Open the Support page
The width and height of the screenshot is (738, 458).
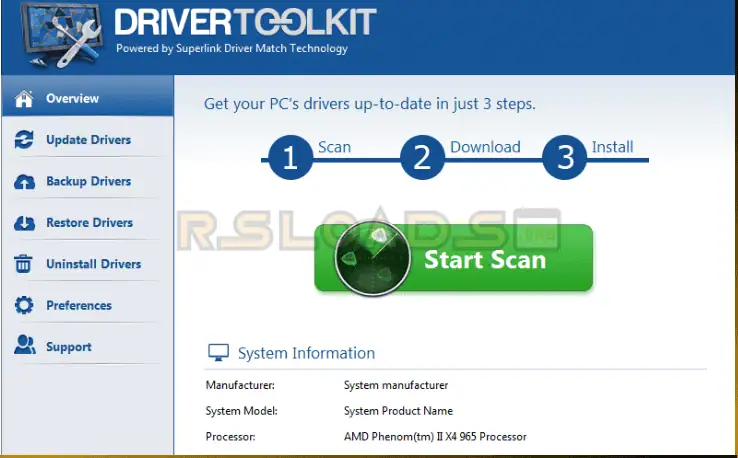[x=88, y=347]
